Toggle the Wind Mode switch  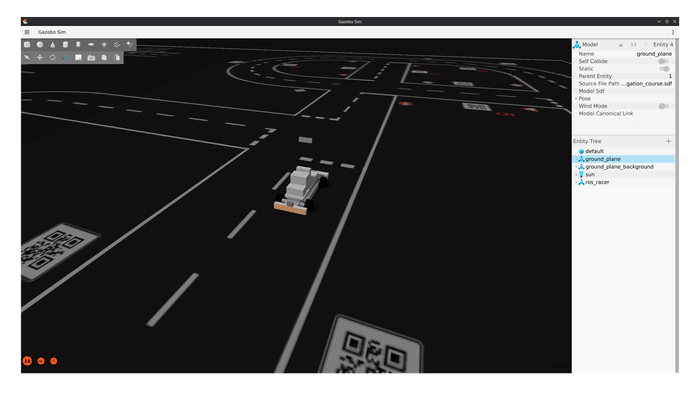(x=663, y=106)
